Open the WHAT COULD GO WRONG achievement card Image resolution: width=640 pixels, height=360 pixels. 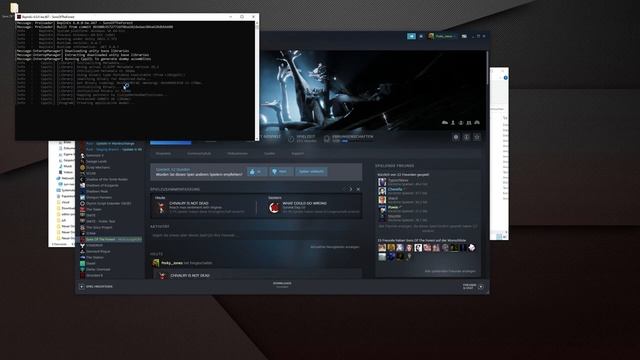point(313,206)
